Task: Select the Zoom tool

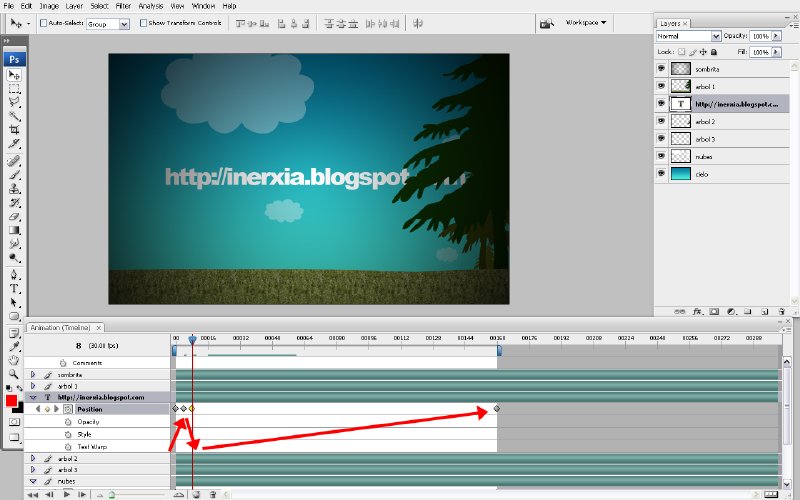Action: [x=14, y=374]
